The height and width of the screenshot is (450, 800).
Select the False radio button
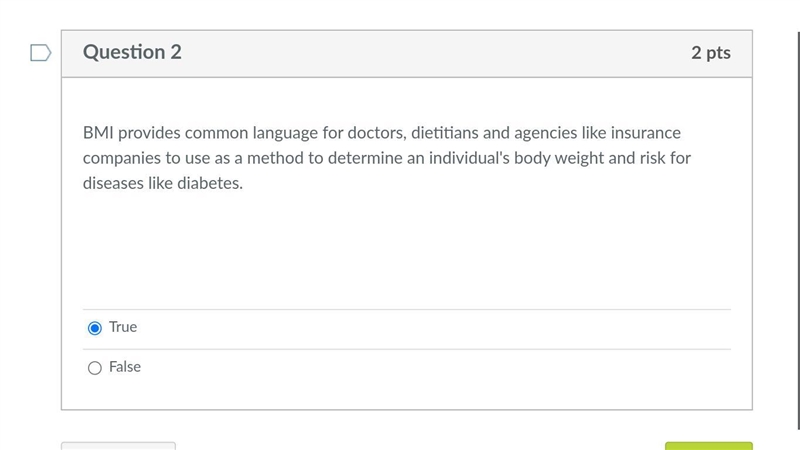[x=94, y=368]
